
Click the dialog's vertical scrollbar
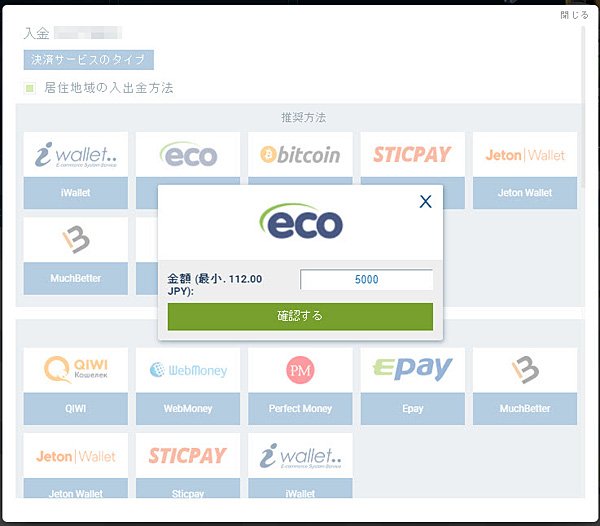(x=583, y=107)
